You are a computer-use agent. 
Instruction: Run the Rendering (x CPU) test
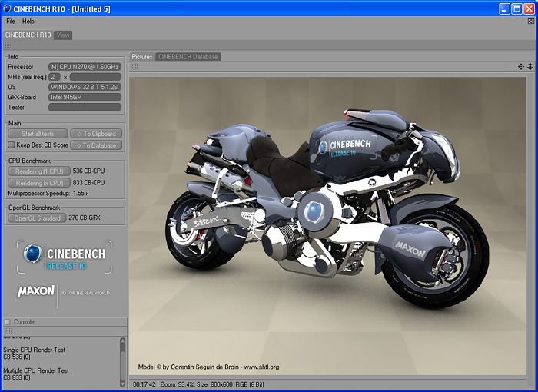pos(39,183)
